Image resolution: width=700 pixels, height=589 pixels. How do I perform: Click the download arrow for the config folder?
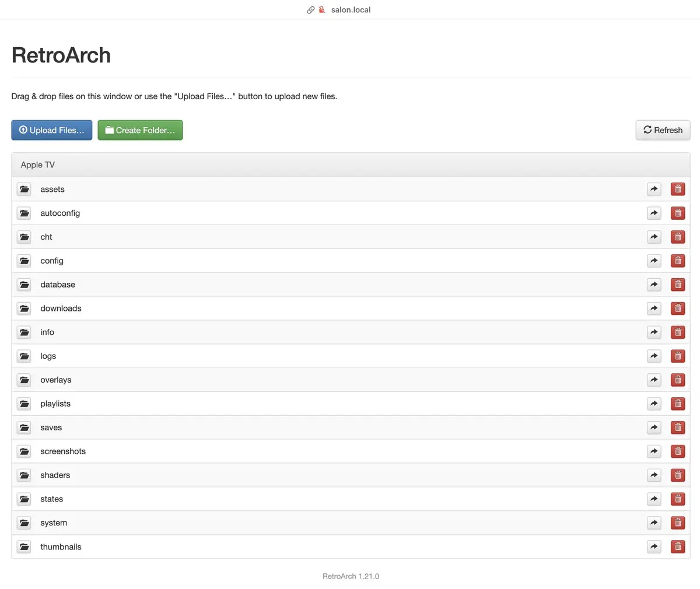[654, 261]
